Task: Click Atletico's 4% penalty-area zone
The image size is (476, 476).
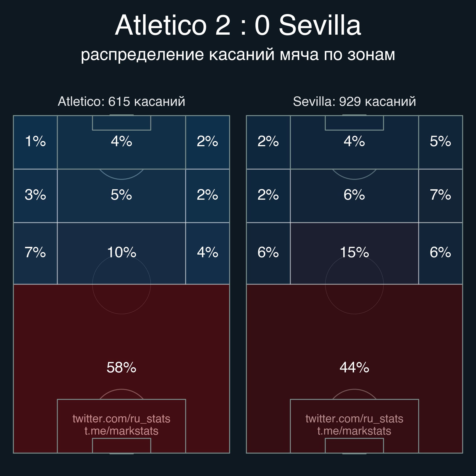Action: click(121, 142)
